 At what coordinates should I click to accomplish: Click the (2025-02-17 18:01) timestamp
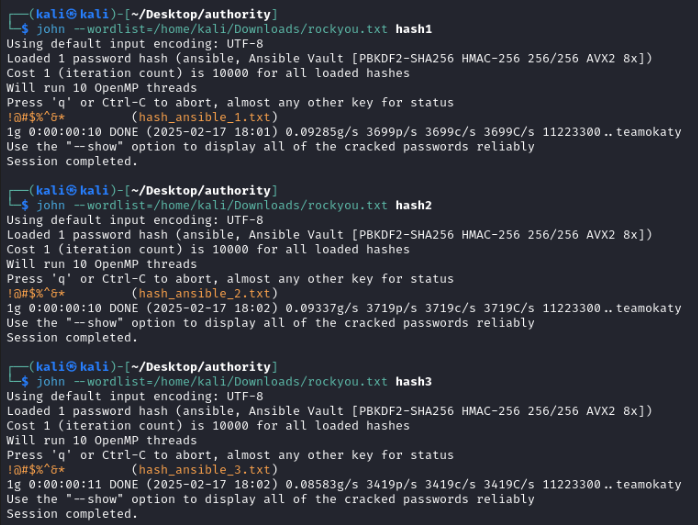208,132
